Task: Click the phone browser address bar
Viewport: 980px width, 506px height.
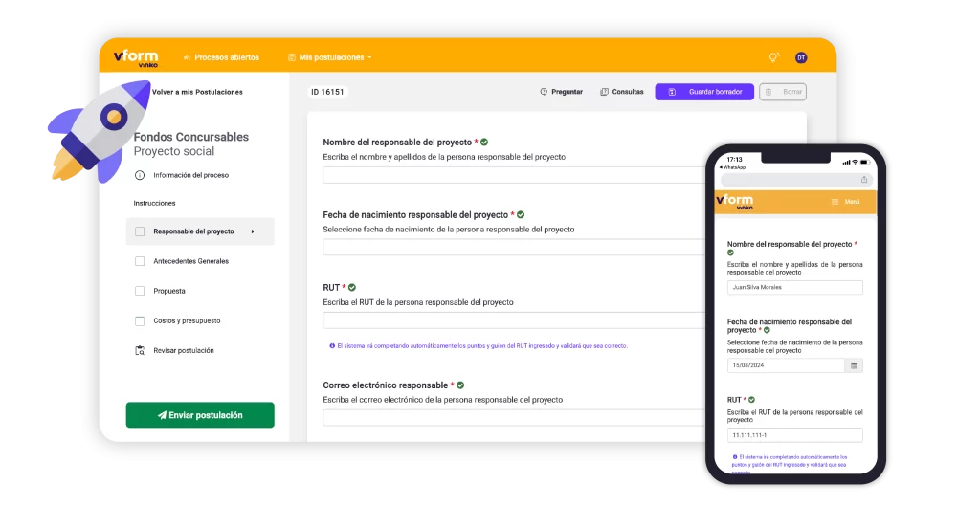Action: coord(795,180)
